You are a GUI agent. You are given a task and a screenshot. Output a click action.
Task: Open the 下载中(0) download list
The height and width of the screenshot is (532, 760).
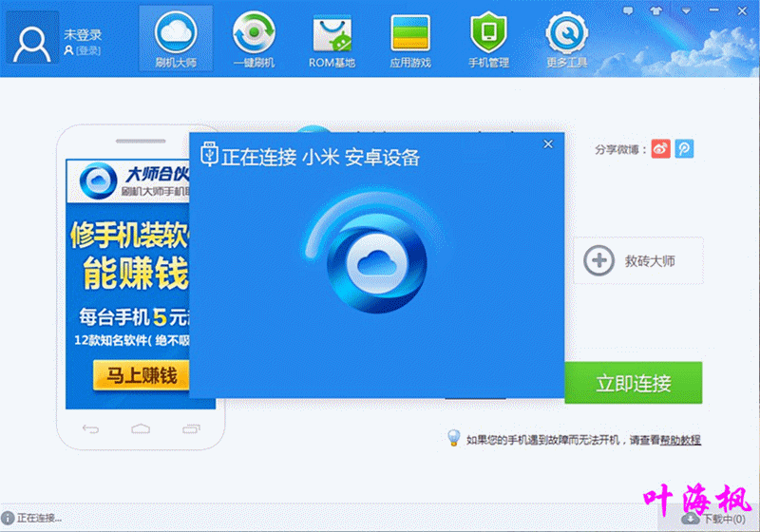[714, 519]
